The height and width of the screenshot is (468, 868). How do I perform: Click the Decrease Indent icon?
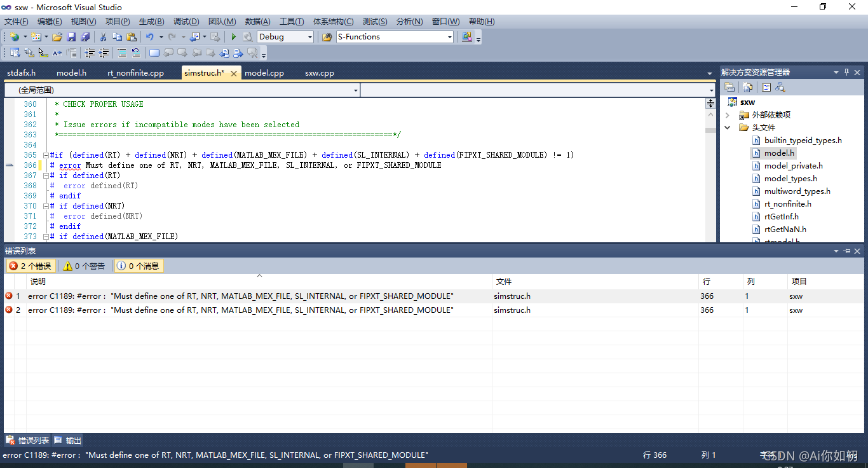pyautogui.click(x=90, y=53)
